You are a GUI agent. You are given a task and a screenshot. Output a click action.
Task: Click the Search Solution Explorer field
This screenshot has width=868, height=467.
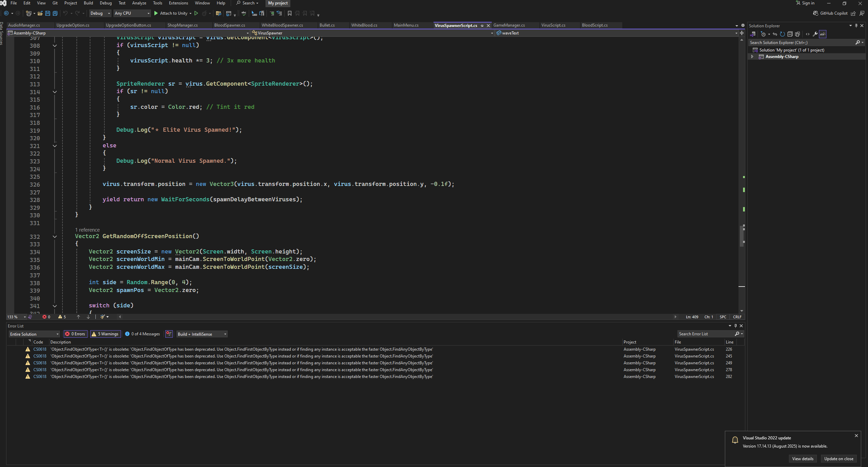point(801,43)
